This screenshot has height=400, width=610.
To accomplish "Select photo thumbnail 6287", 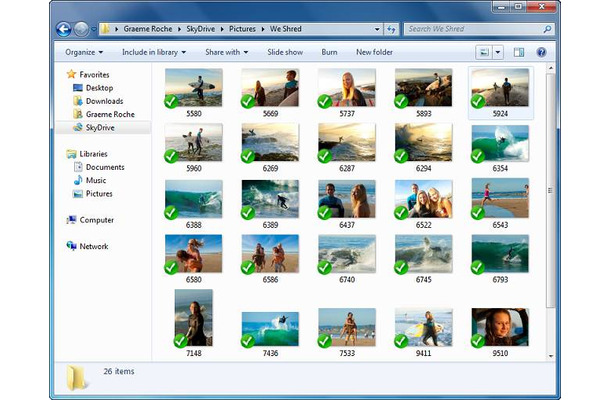I will [x=347, y=142].
